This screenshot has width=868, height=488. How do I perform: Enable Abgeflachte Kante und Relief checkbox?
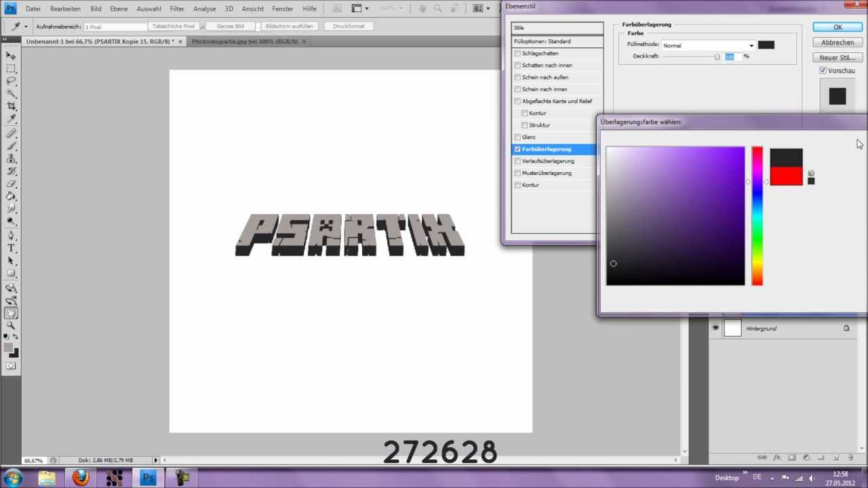tap(518, 102)
